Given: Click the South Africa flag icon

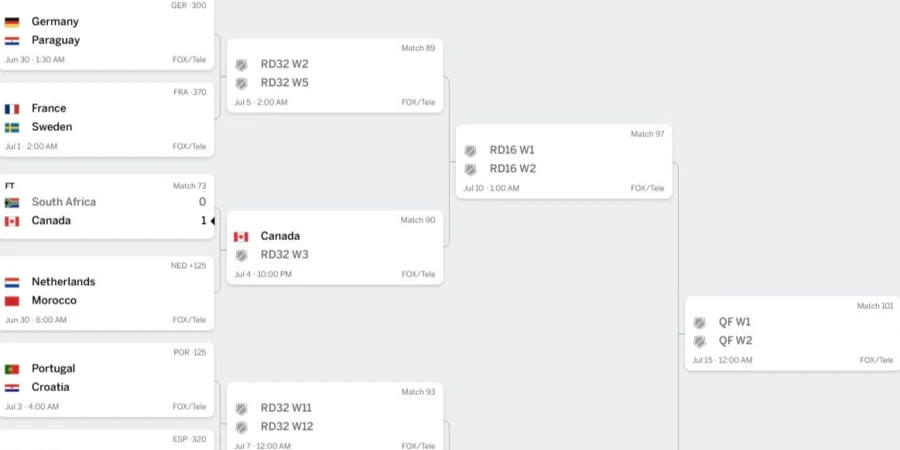Looking at the screenshot, I should point(11,203).
